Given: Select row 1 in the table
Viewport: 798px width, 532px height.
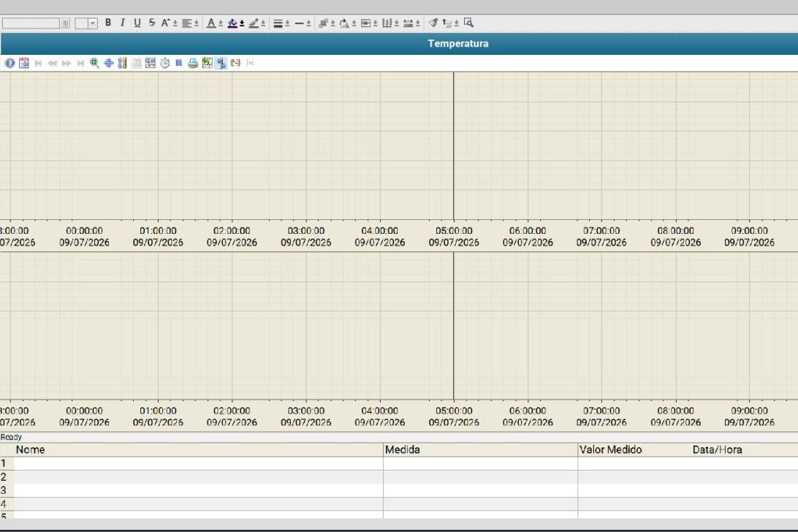Looking at the screenshot, I should coord(399,463).
